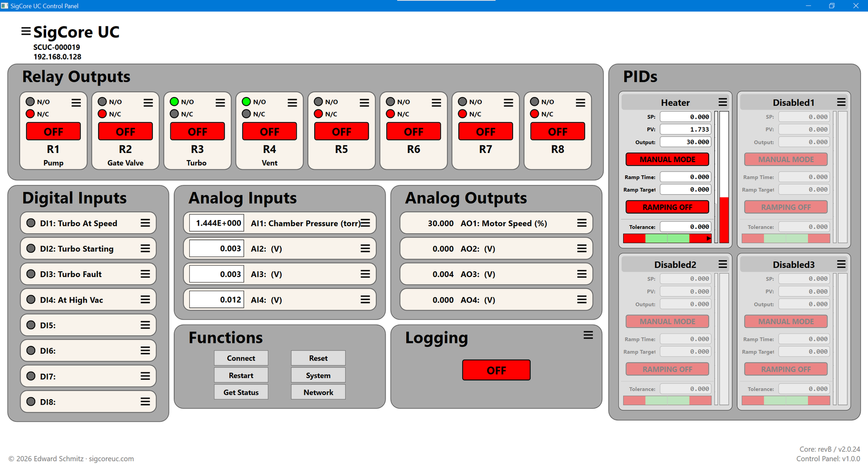Click the Heater Tolerance field
The width and height of the screenshot is (868, 468).
[685, 227]
